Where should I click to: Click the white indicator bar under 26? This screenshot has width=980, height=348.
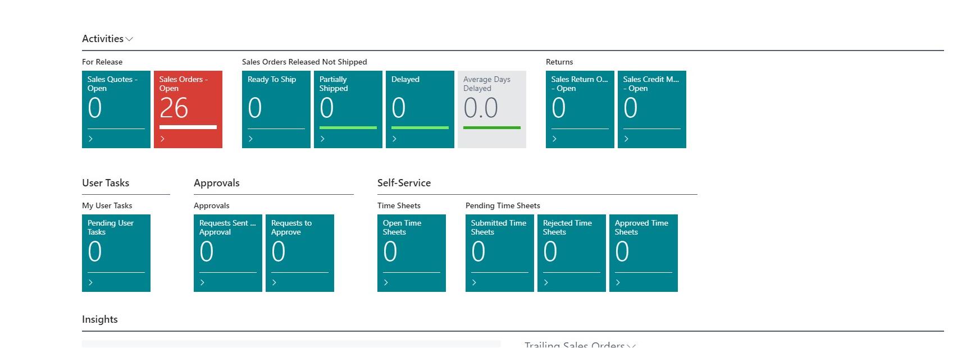188,127
